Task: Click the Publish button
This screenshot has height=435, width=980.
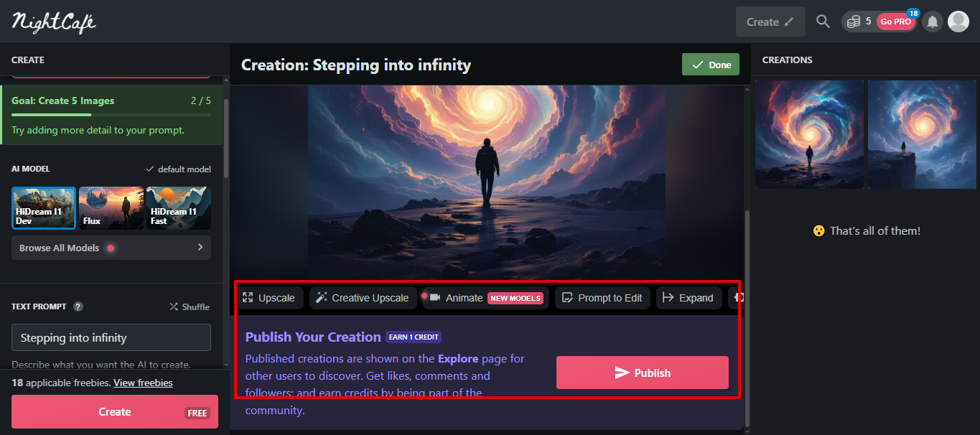Action: 643,373
